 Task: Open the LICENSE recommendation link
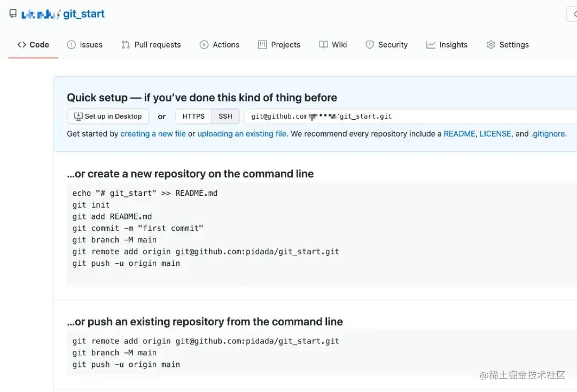pos(495,134)
